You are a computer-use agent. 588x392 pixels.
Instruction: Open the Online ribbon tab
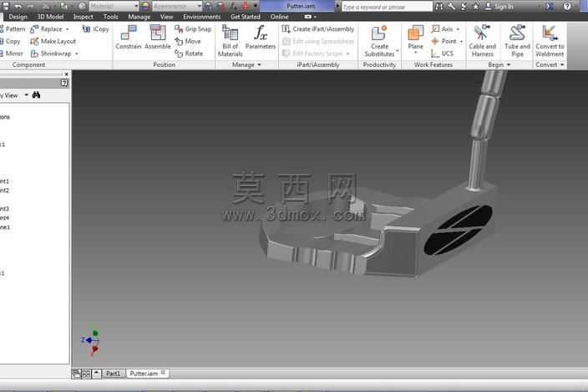point(280,17)
